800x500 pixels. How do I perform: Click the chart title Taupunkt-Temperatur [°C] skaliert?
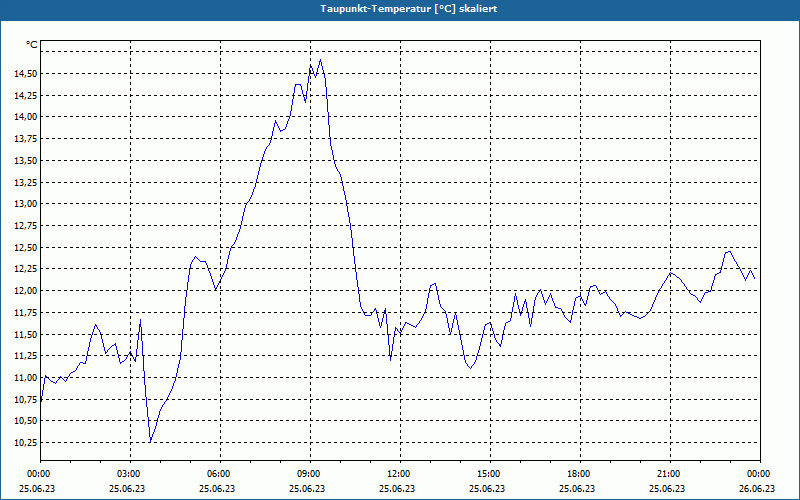pyautogui.click(x=409, y=9)
